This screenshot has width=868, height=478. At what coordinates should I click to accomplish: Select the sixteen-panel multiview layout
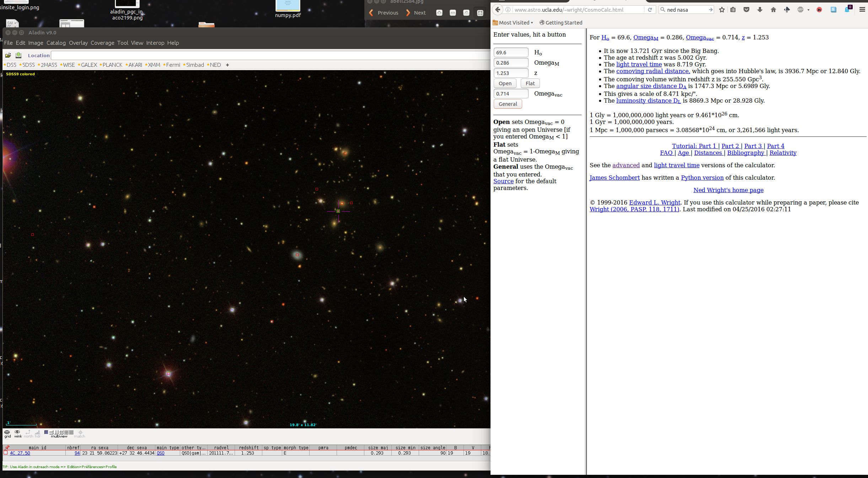click(71, 432)
